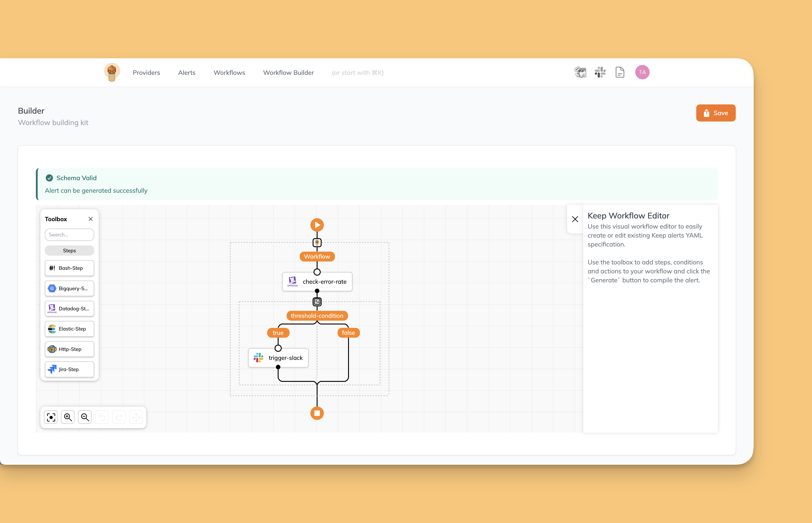812x523 pixels.
Task: Select the check-error-rate step node
Action: pos(317,282)
